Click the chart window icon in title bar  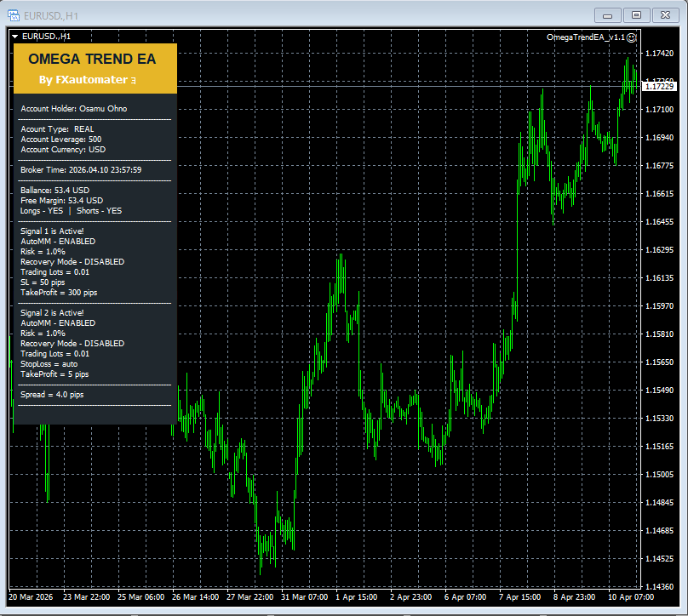pyautogui.click(x=14, y=15)
